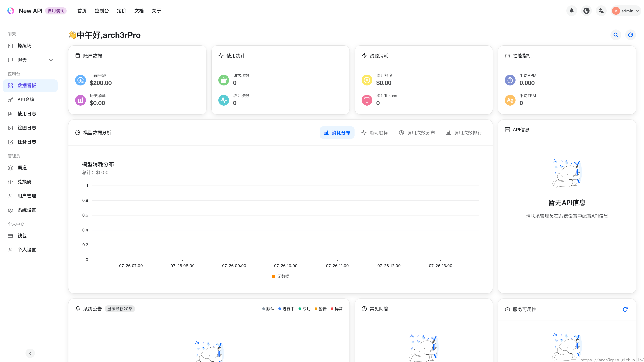Click the dashboard search icon

pos(616,35)
